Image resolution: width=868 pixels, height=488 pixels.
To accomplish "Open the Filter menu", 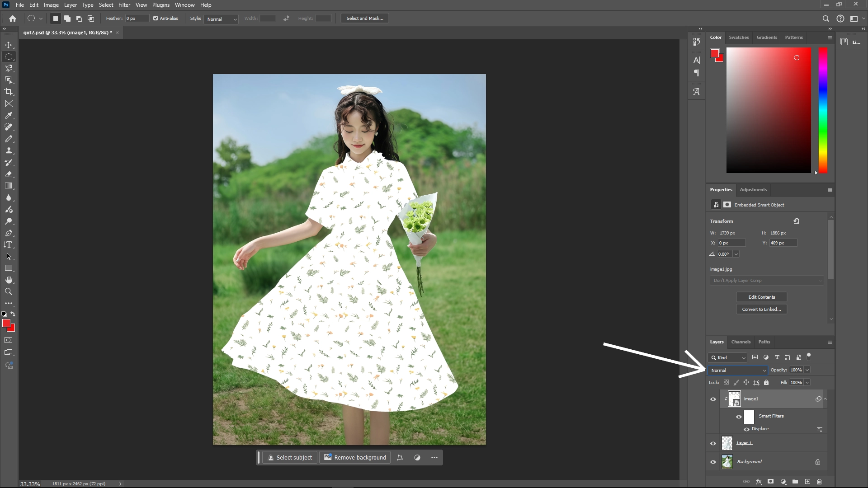I will (x=124, y=5).
